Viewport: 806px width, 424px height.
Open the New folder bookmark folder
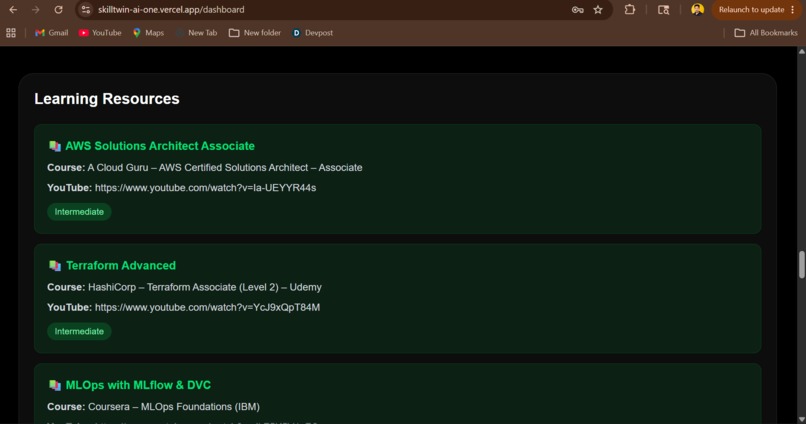(x=255, y=33)
